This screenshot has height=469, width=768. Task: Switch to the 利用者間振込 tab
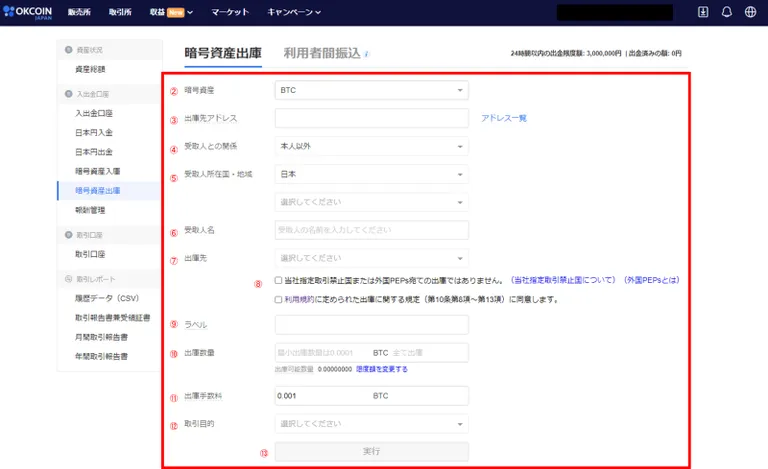(x=322, y=53)
